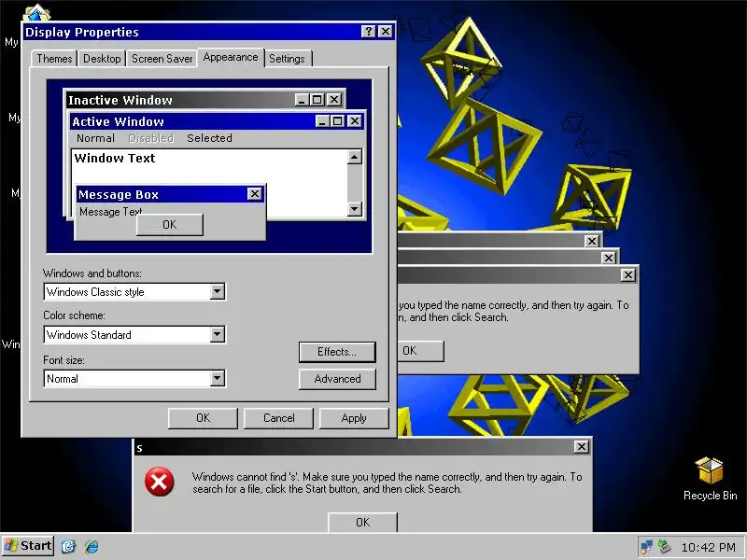Click OK in the 's' error dialog

coord(362,523)
